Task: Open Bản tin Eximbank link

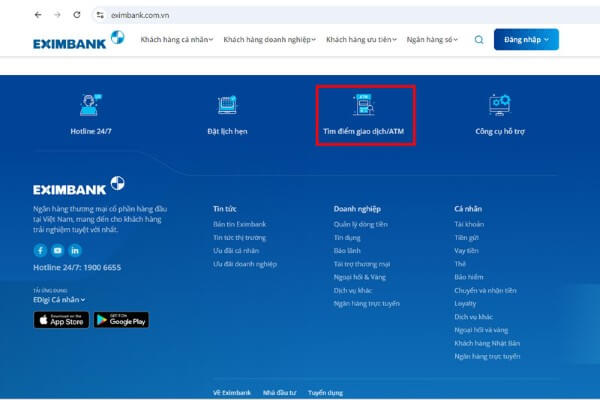Action: [240, 224]
